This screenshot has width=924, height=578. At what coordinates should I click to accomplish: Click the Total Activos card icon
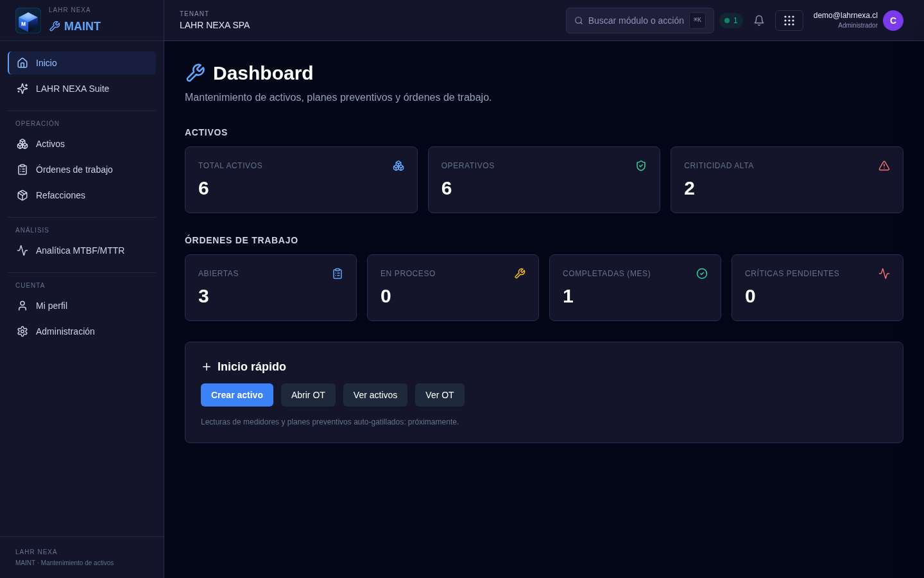398,166
